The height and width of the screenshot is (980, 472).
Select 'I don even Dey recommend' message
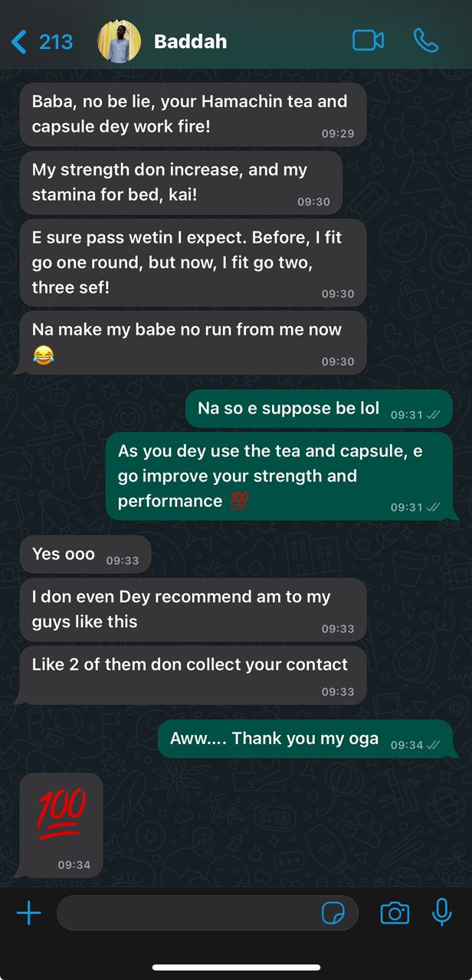click(192, 610)
